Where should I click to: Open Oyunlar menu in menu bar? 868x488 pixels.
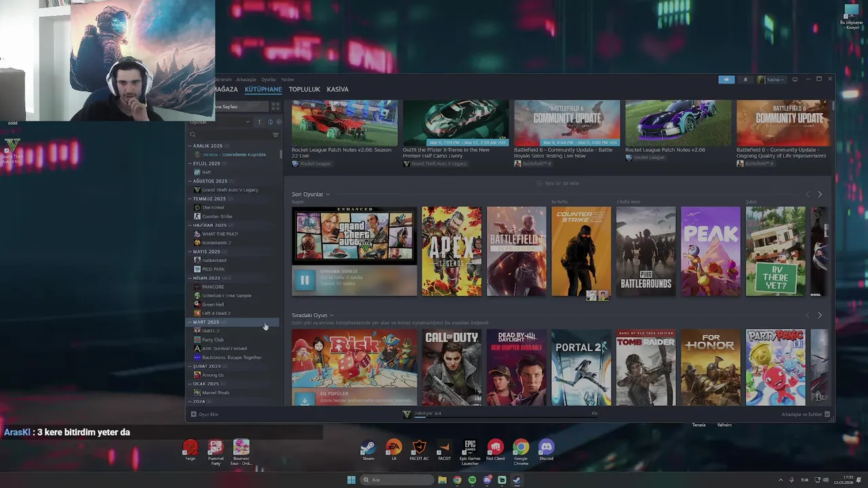tap(269, 79)
